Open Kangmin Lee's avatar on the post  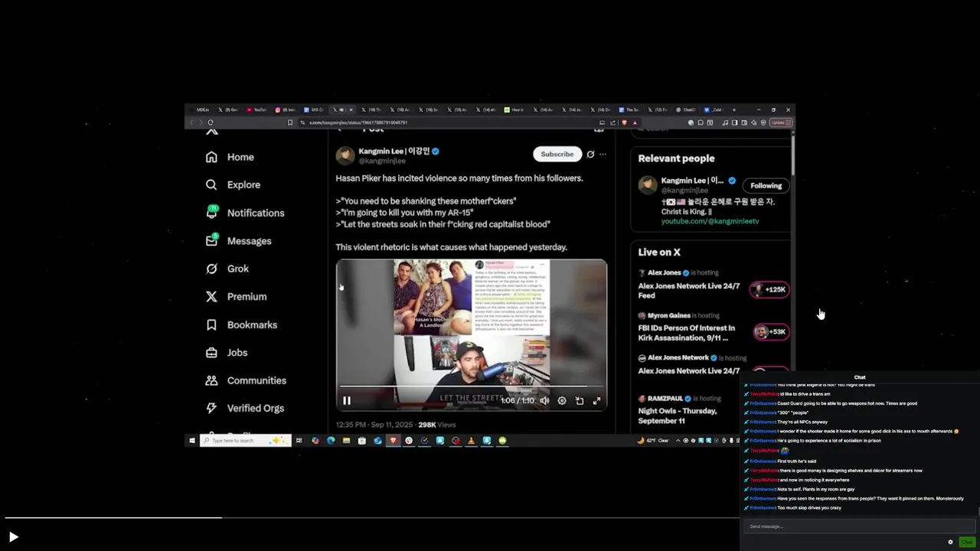[345, 155]
